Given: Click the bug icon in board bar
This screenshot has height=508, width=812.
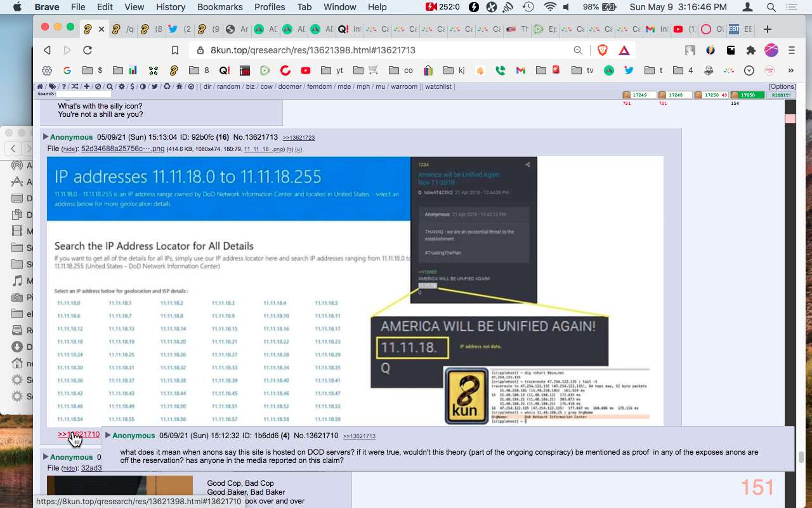Looking at the screenshot, I should click(x=180, y=86).
